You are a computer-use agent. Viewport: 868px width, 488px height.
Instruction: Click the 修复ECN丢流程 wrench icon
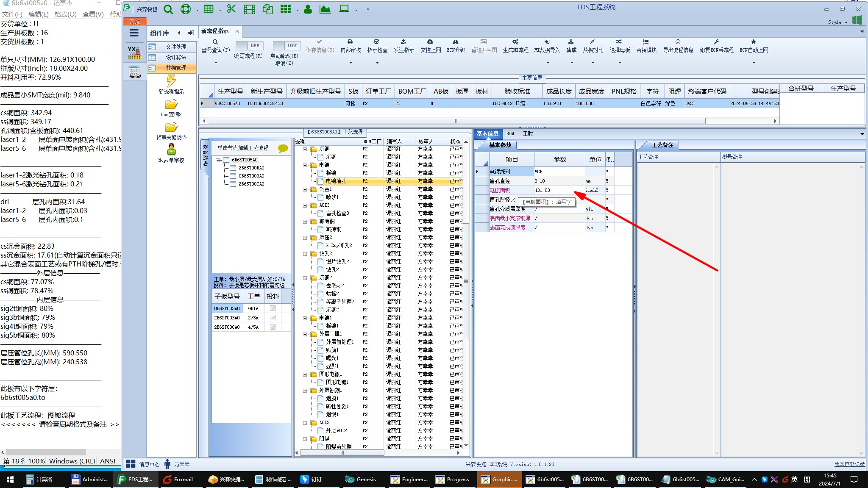716,42
